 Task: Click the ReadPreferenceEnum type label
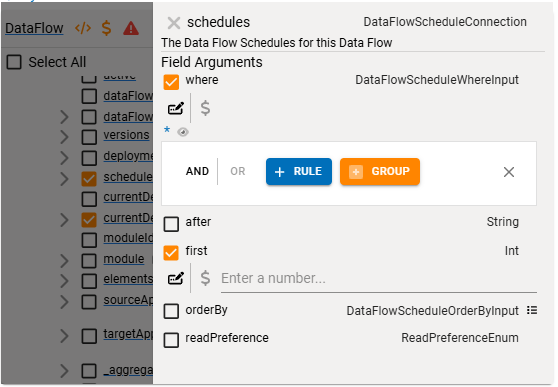click(460, 338)
